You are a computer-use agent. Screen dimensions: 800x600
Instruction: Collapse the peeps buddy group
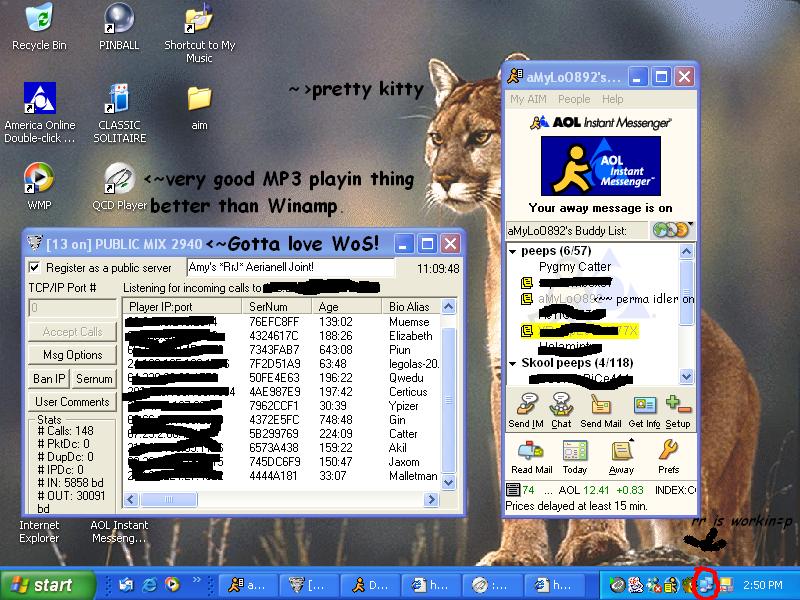512,252
